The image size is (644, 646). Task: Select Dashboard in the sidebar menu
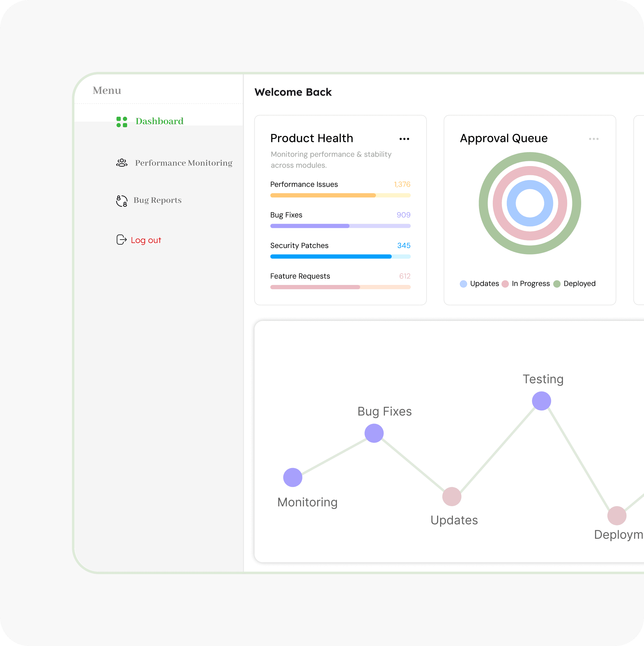159,121
